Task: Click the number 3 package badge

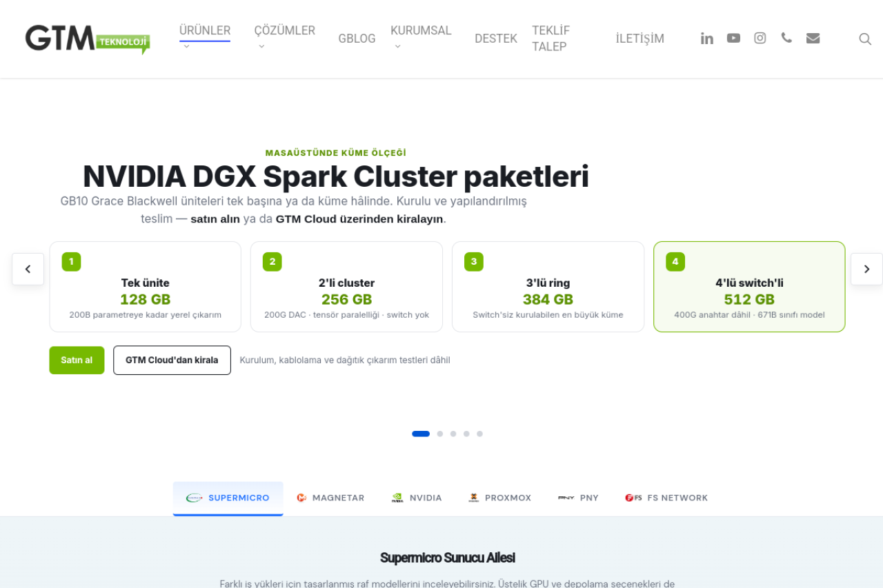Action: [x=474, y=262]
